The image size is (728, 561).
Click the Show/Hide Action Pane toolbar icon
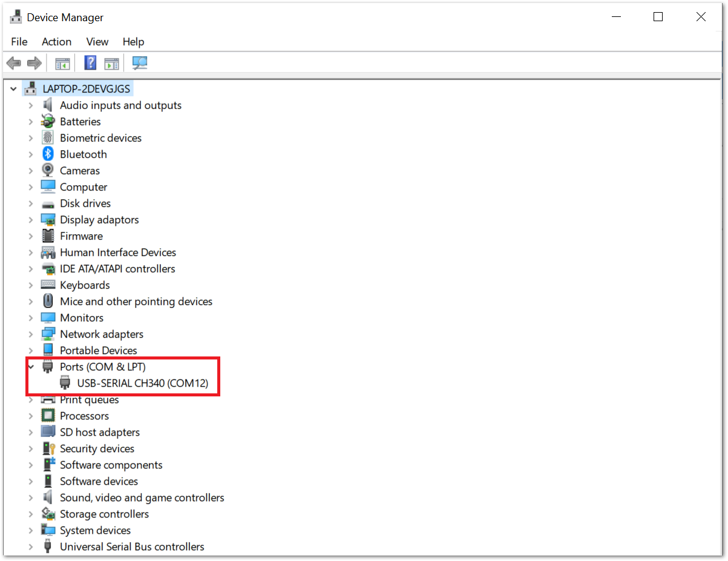(111, 63)
